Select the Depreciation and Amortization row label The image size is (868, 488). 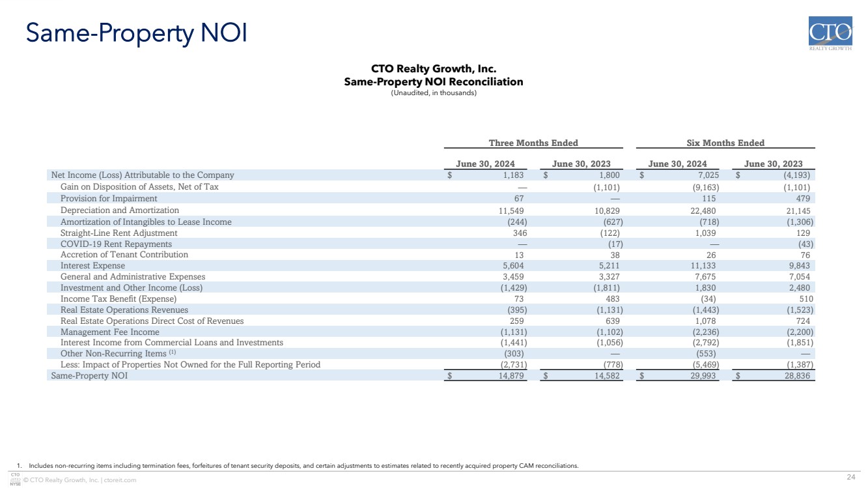(x=120, y=210)
